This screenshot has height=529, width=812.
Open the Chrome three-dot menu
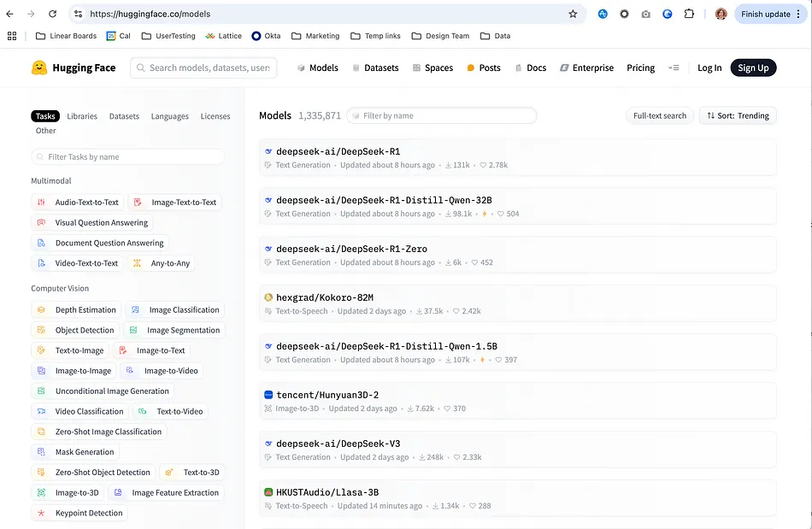coord(798,14)
